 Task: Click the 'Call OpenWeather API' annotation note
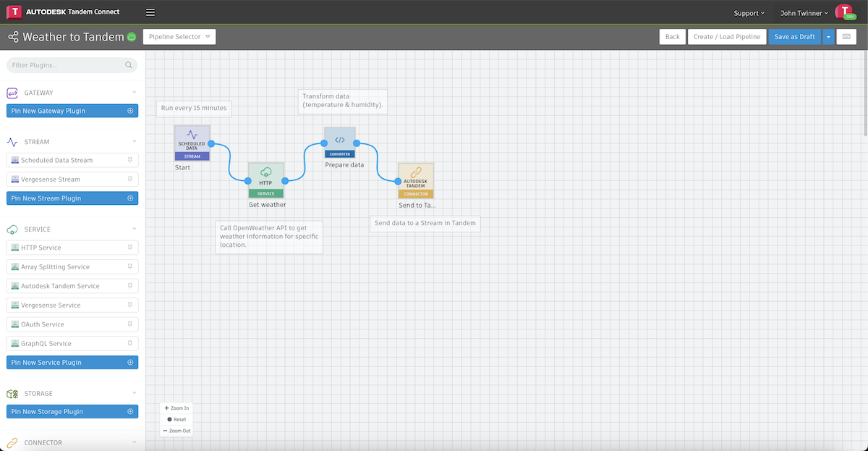269,237
